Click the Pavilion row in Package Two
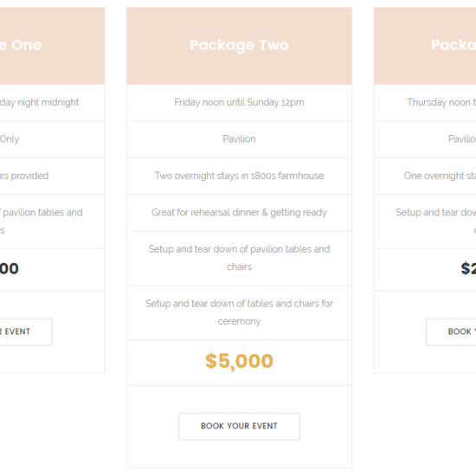 click(239, 139)
